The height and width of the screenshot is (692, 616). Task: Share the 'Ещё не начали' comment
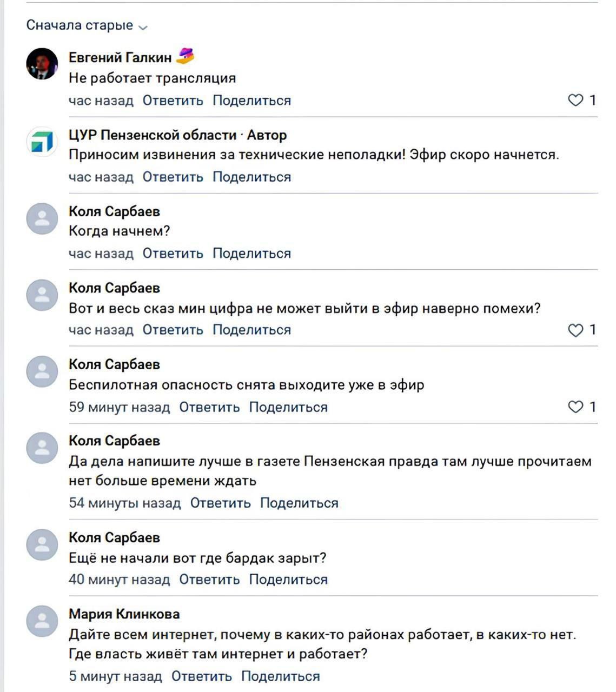(x=288, y=580)
